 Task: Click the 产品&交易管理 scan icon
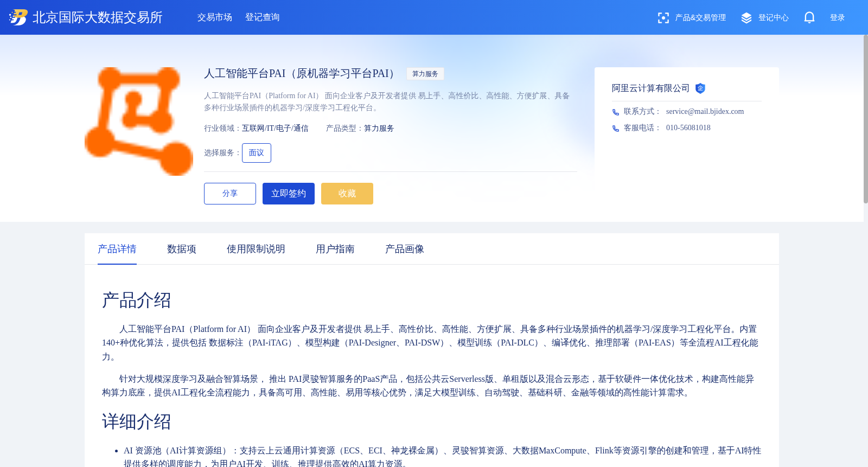click(x=663, y=18)
